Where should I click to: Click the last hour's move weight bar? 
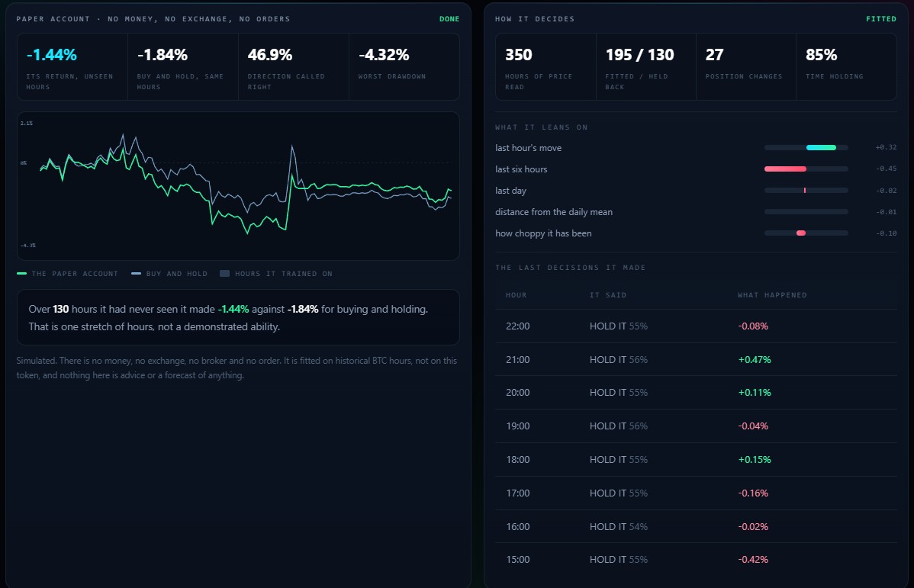806,147
